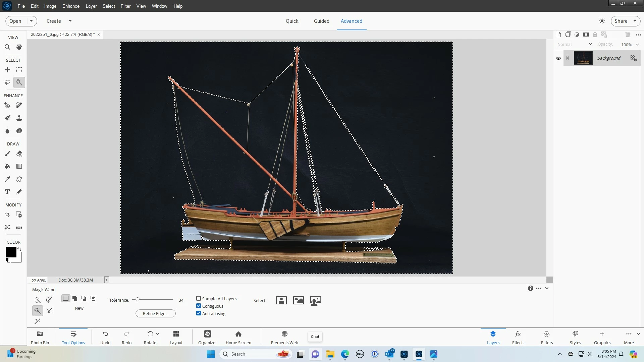Viewport: 644px width, 362px height.
Task: Select the Hand tool
Action: (x=19, y=47)
